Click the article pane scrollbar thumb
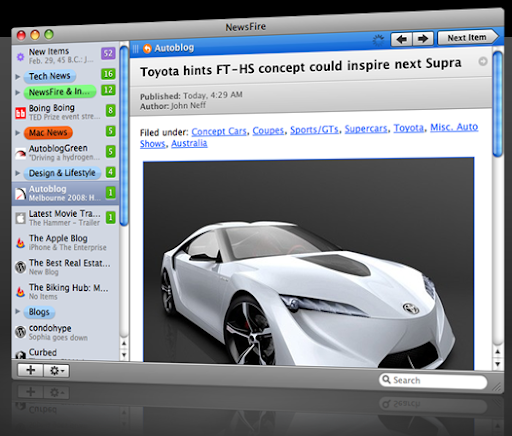 498,104
